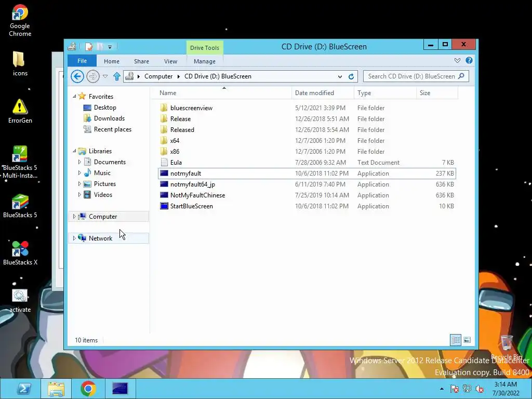Launch ErrorGen from the desktop

[20, 111]
